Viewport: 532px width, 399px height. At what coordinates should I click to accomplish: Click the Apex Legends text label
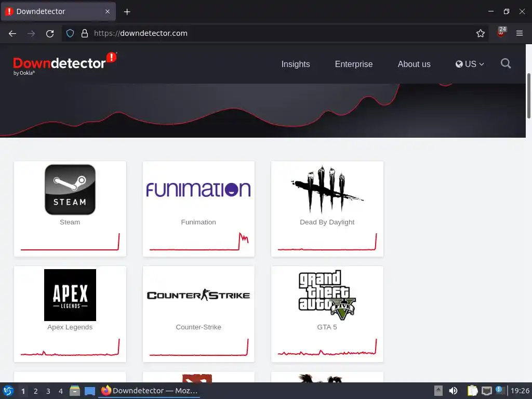point(70,327)
